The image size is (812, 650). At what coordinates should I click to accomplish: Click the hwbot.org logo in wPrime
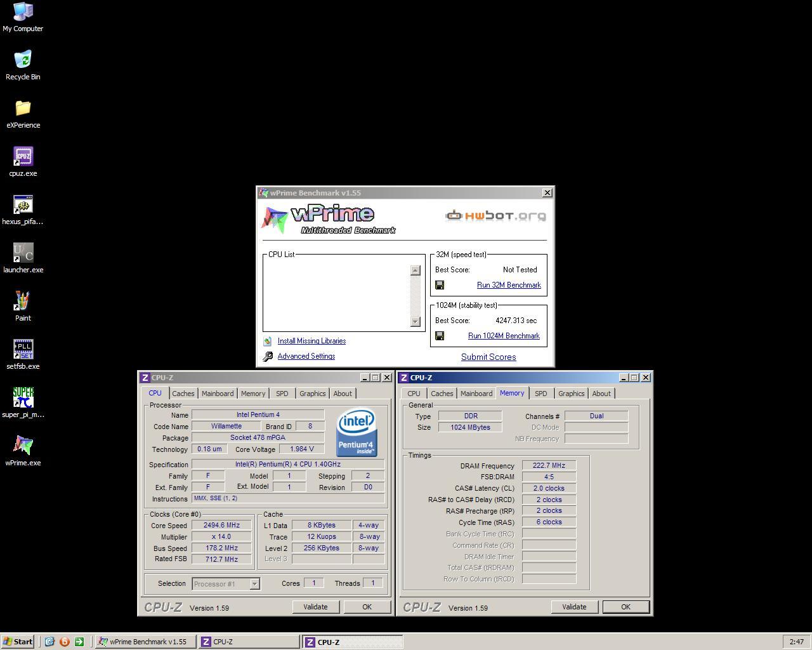click(x=495, y=216)
